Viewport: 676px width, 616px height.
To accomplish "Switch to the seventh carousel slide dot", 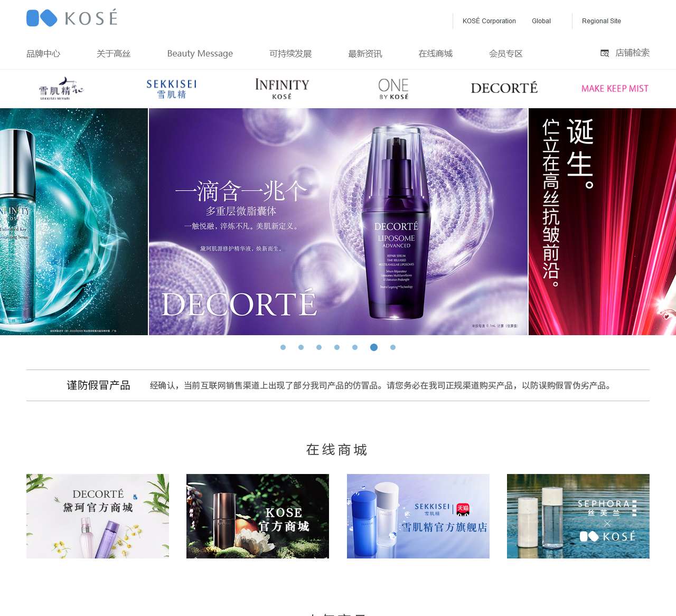I will (x=393, y=347).
